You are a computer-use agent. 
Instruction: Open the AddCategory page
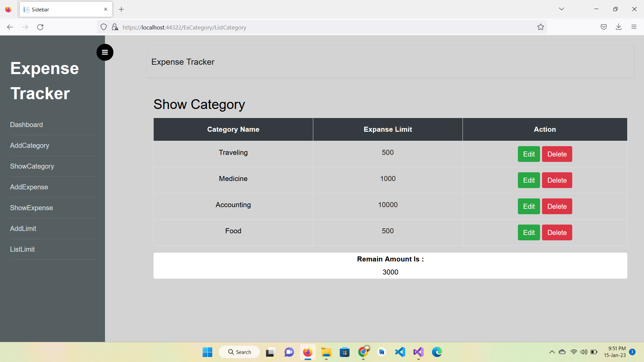click(x=29, y=145)
